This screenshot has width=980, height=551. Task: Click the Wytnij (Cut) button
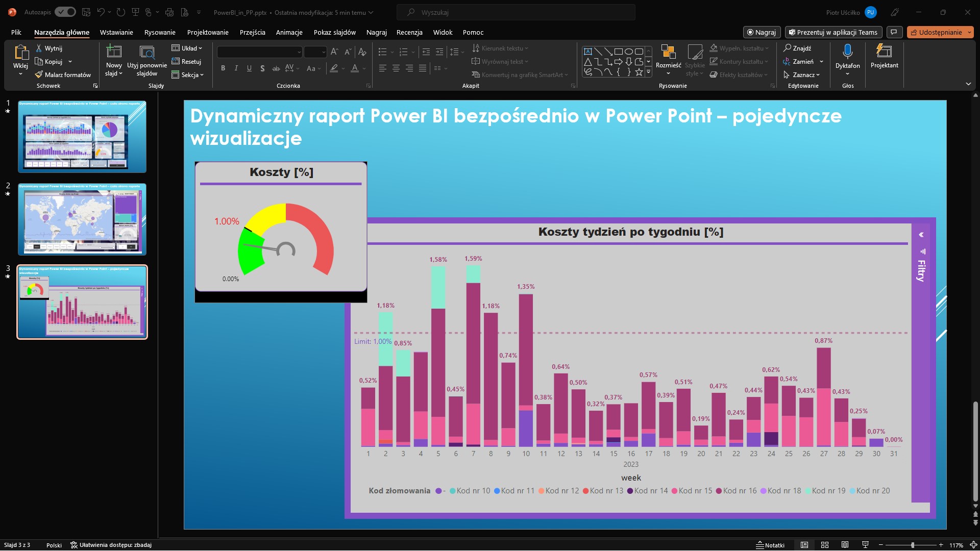[49, 48]
